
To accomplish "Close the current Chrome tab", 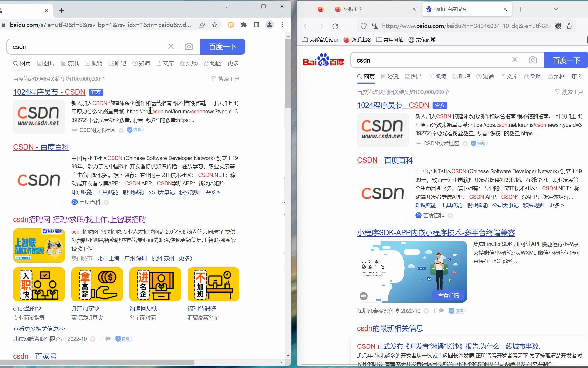I will point(46,11).
